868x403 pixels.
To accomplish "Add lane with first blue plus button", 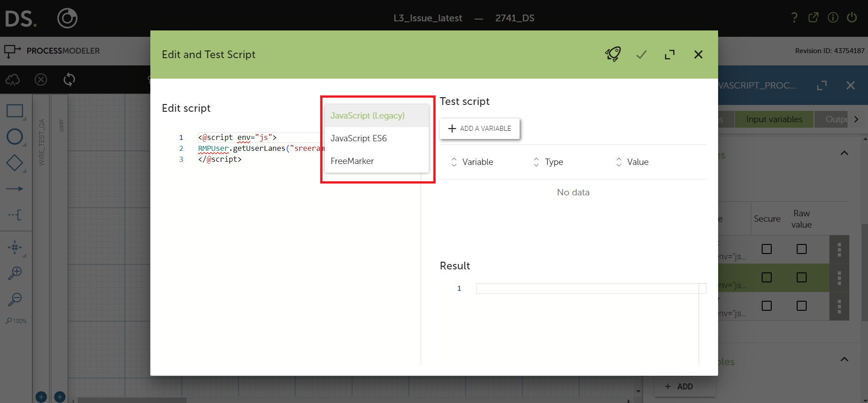I will (x=41, y=397).
